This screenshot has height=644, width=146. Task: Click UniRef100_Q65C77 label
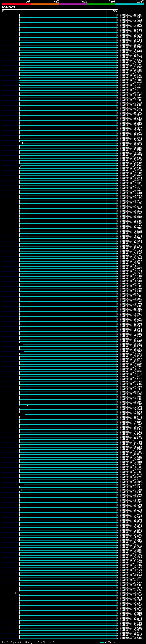pyautogui.click(x=131, y=53)
